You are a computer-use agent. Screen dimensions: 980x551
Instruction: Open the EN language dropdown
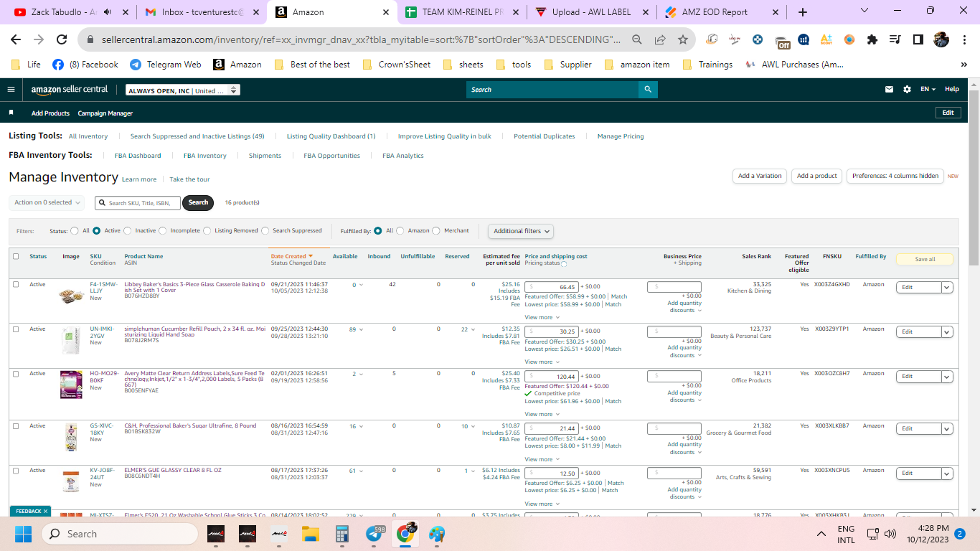[928, 90]
